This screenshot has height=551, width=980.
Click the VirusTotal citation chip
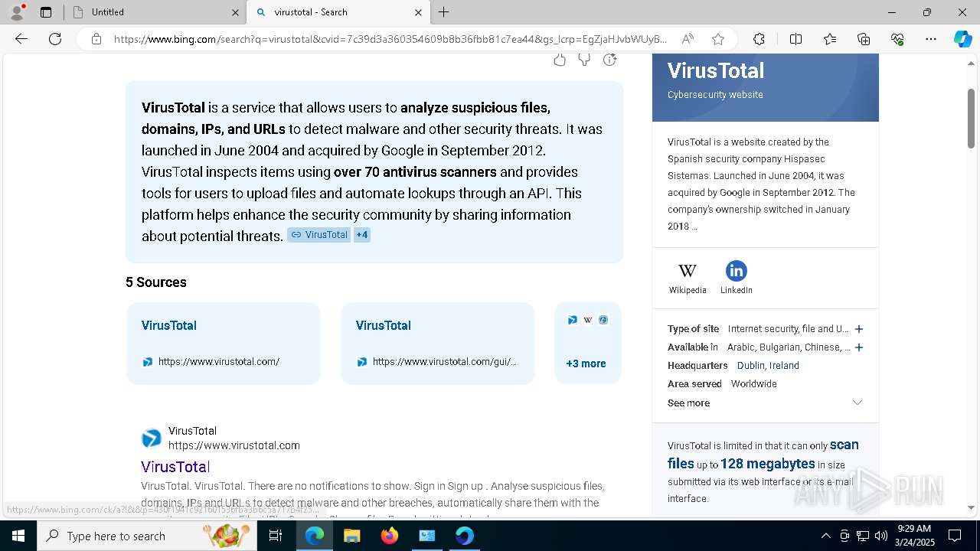click(318, 235)
